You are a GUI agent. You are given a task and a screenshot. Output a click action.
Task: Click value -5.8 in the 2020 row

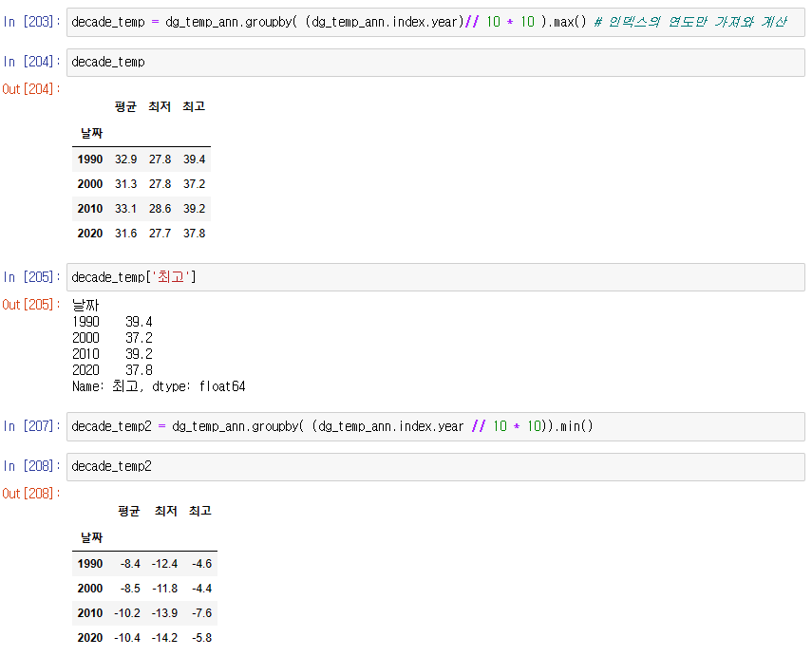(202, 638)
